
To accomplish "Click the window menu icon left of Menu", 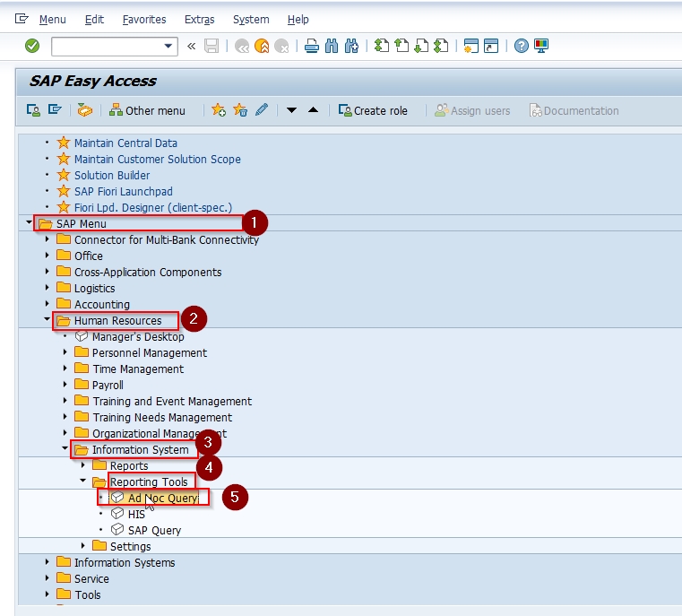I will click(22, 19).
